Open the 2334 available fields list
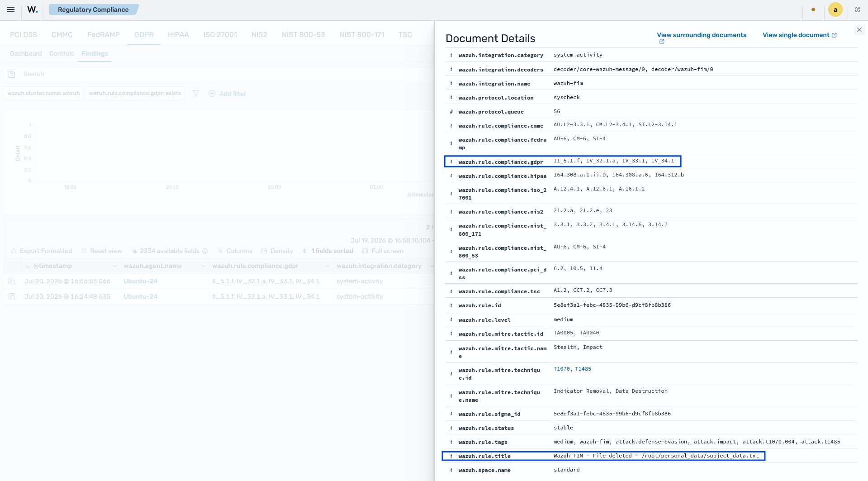 (166, 251)
